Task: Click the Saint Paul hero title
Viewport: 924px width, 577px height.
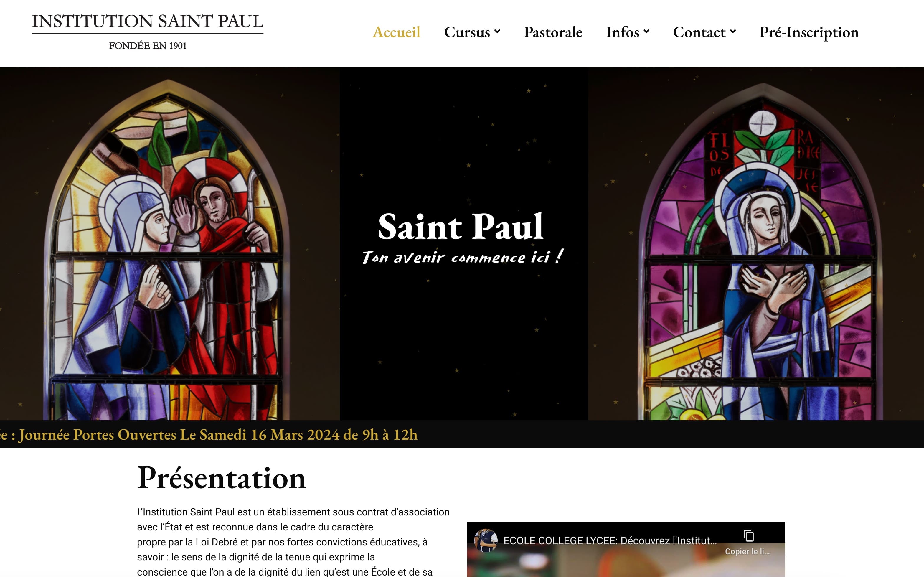Action: pyautogui.click(x=461, y=227)
